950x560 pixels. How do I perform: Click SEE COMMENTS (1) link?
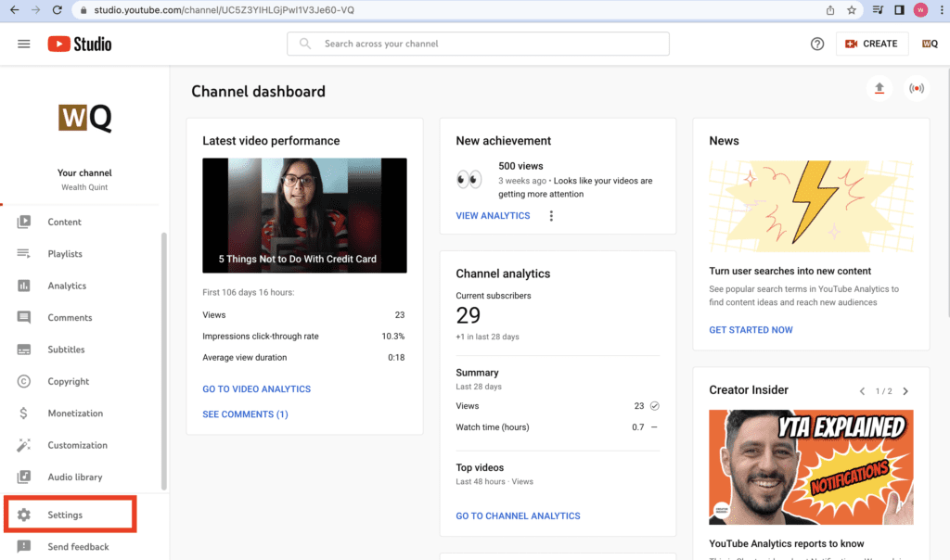click(245, 414)
